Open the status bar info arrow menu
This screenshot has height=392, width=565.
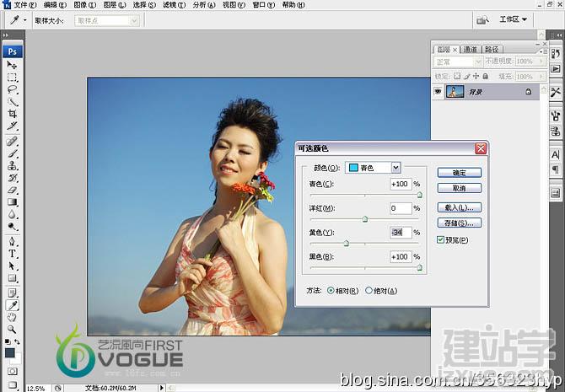(x=161, y=388)
